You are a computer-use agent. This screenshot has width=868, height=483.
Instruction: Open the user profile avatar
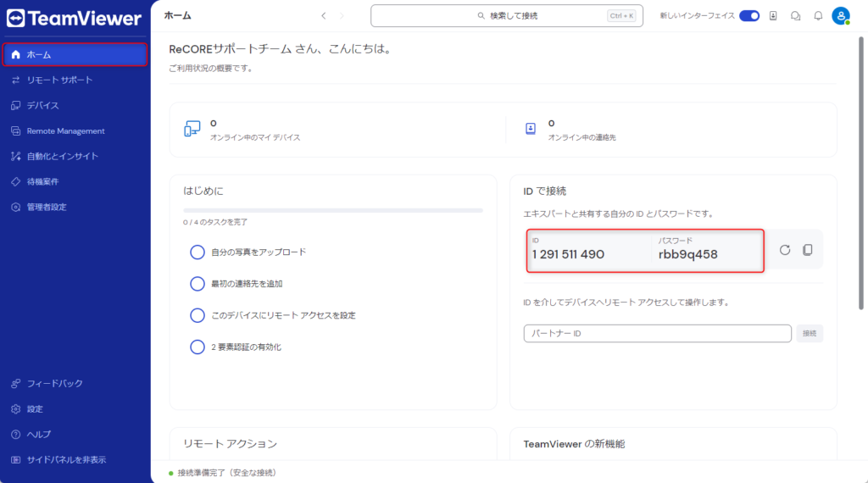tap(841, 16)
